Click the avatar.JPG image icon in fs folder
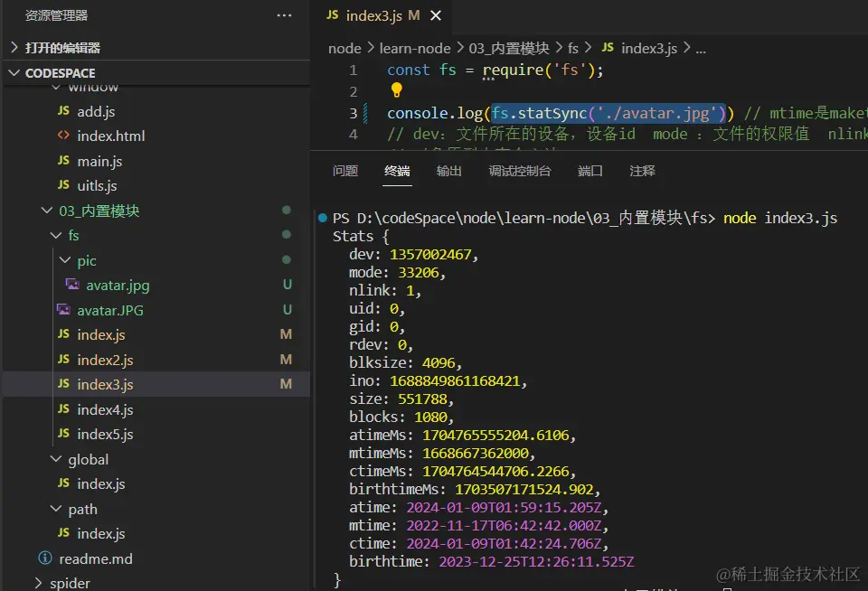The width and height of the screenshot is (868, 591). click(x=63, y=310)
